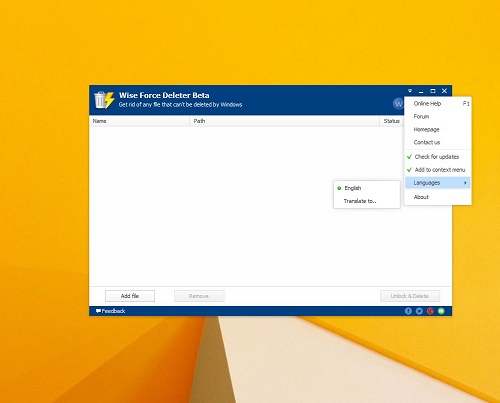Click the round W avatar icon in the header
This screenshot has height=403, width=500.
(x=398, y=104)
